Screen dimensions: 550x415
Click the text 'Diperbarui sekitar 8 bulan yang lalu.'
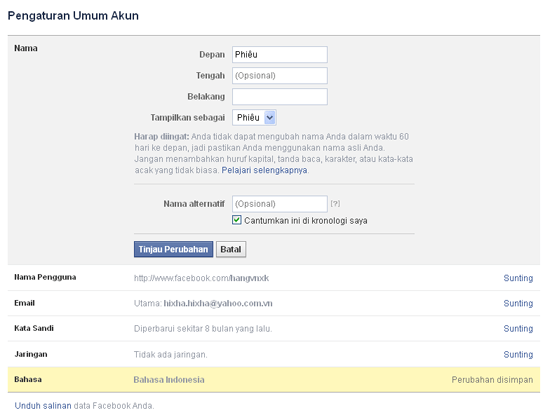(x=203, y=328)
